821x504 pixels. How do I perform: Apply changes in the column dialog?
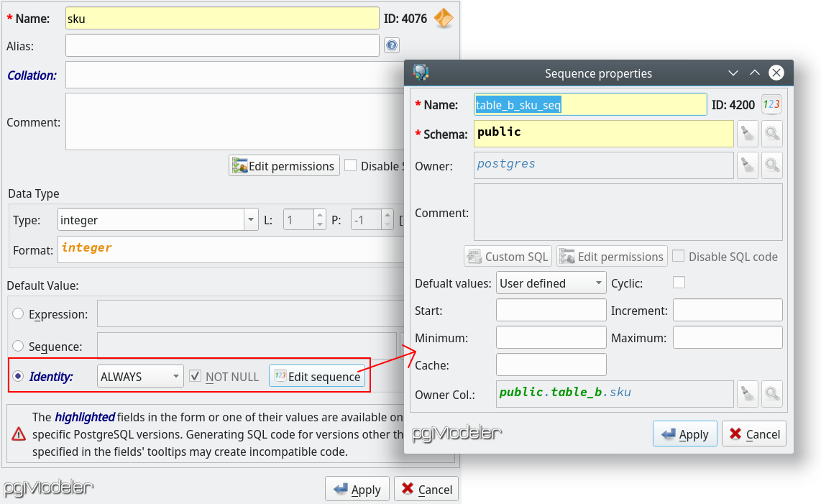click(357, 490)
